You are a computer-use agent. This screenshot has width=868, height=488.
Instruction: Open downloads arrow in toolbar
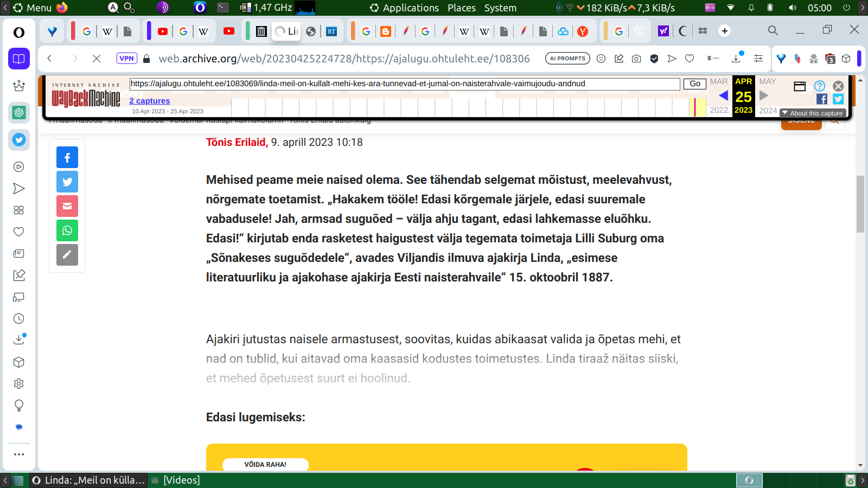pos(736,59)
